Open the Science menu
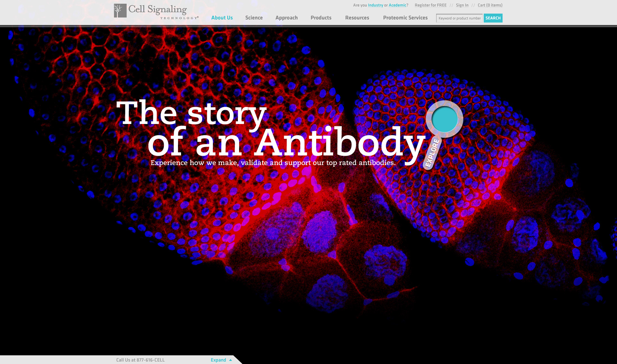The height and width of the screenshot is (364, 617). pos(254,18)
